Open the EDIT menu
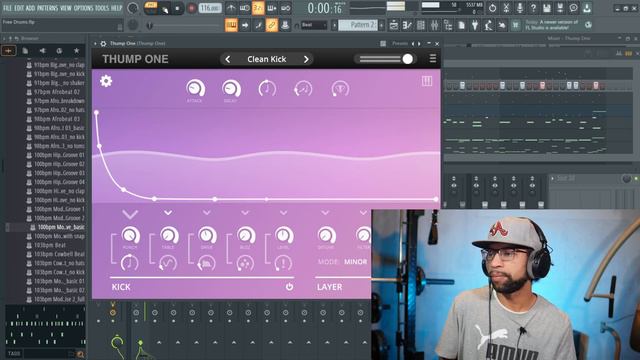 [19, 8]
